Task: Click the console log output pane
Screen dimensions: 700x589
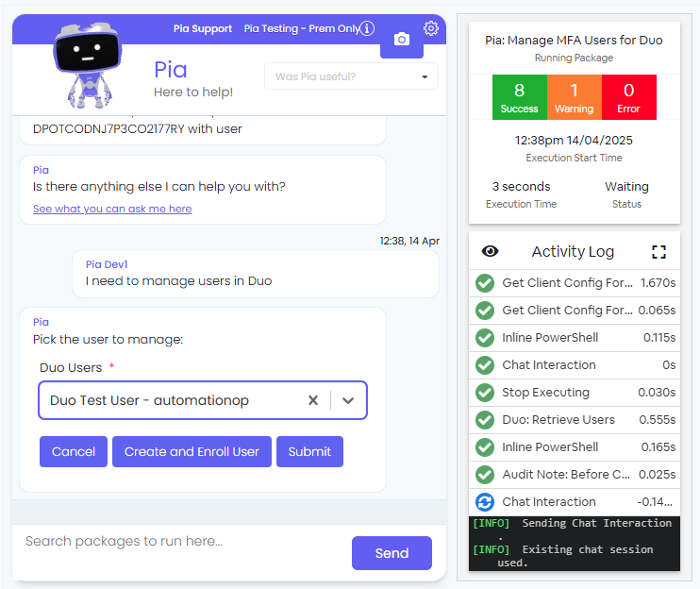Action: pyautogui.click(x=575, y=544)
